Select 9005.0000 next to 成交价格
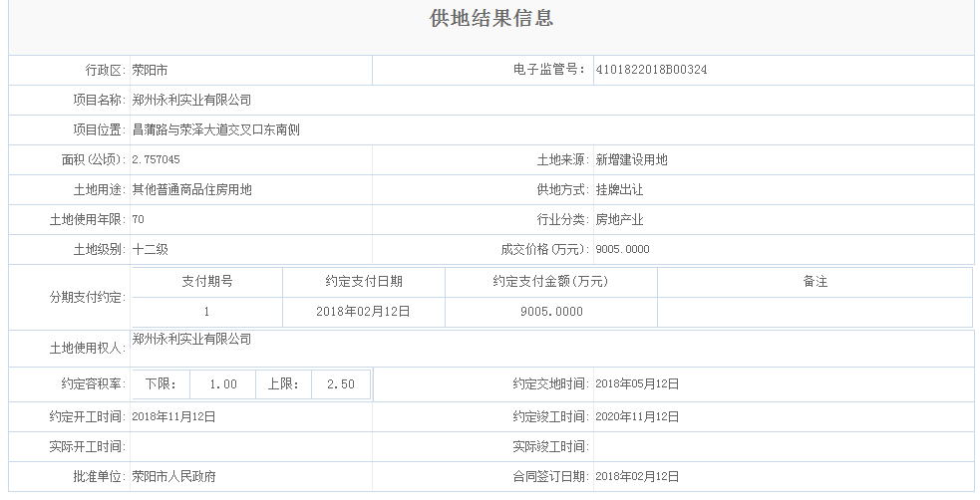The width and height of the screenshot is (980, 500). pos(622,250)
